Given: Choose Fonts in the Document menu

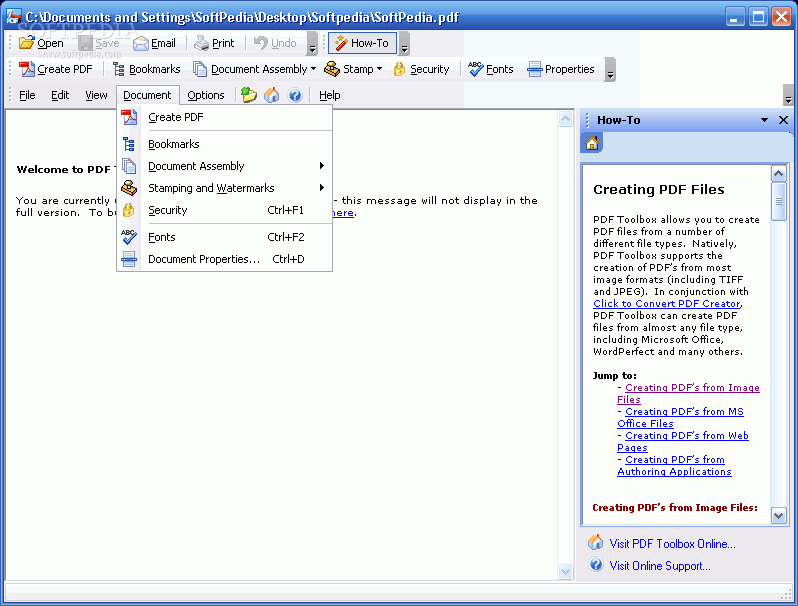Looking at the screenshot, I should click(x=225, y=237).
